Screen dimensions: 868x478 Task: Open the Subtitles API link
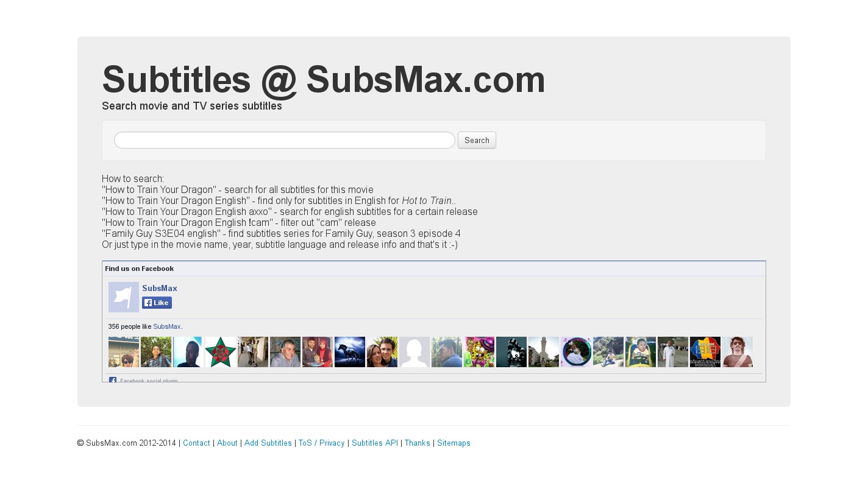pyautogui.click(x=375, y=443)
